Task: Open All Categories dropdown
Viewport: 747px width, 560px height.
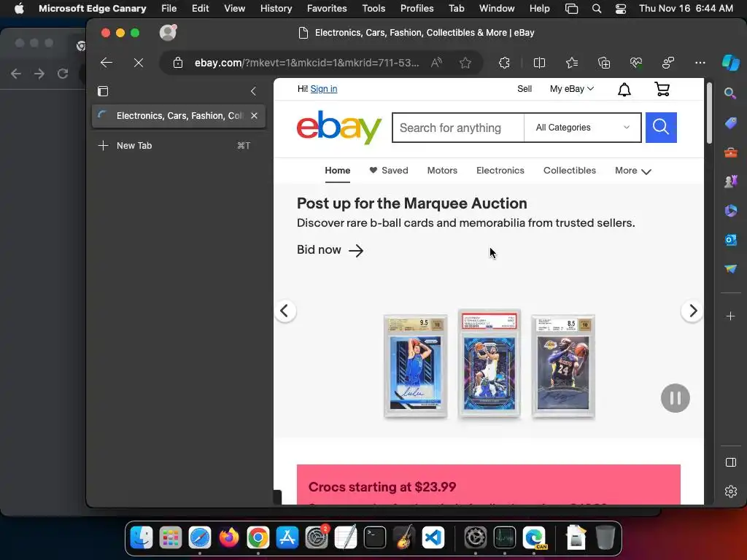Action: tap(582, 128)
